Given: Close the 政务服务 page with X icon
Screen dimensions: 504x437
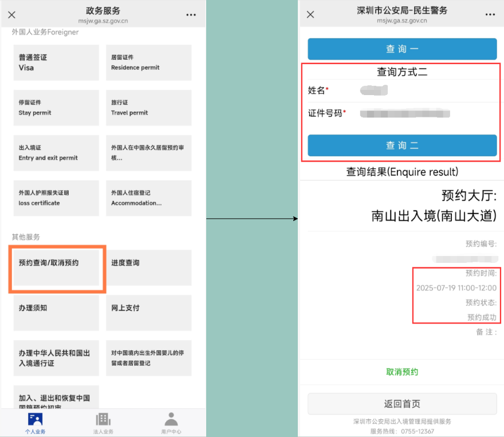Looking at the screenshot, I should [11, 15].
